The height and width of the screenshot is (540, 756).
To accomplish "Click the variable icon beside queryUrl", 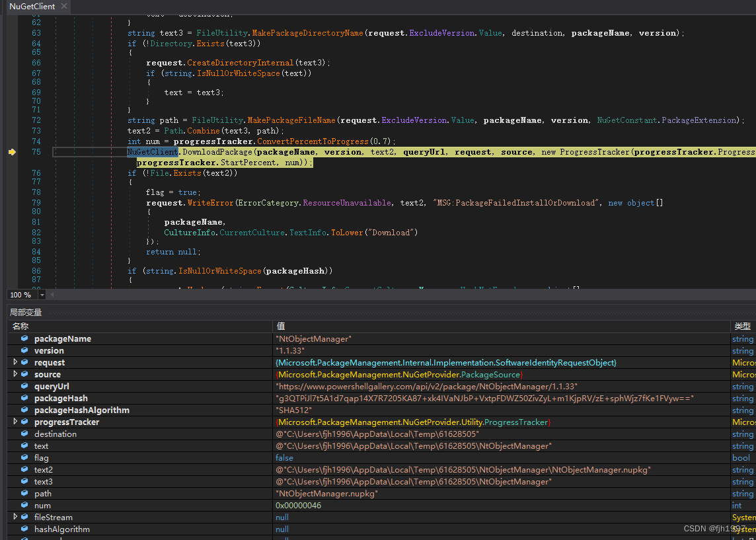I will (24, 386).
